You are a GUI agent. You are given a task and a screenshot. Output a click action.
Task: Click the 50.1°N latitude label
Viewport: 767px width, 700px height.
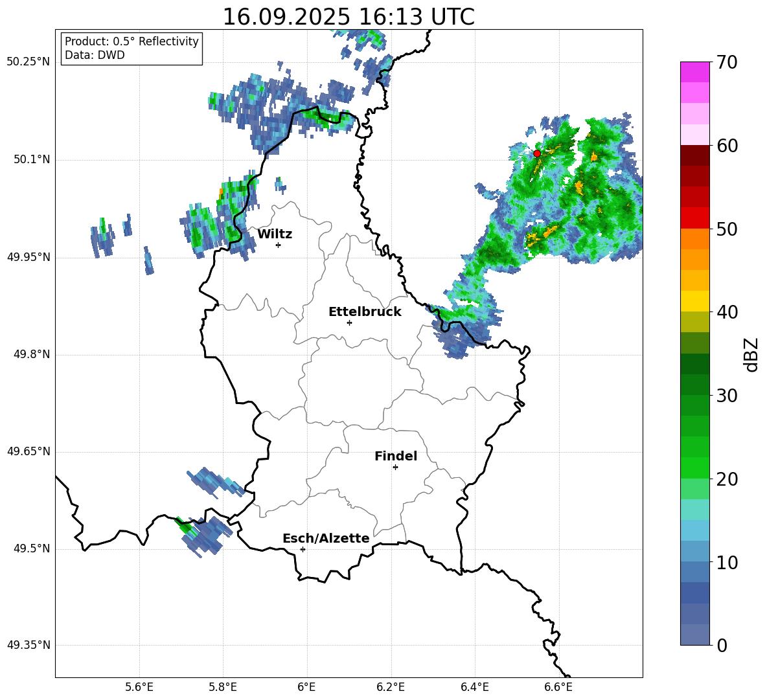[32, 160]
